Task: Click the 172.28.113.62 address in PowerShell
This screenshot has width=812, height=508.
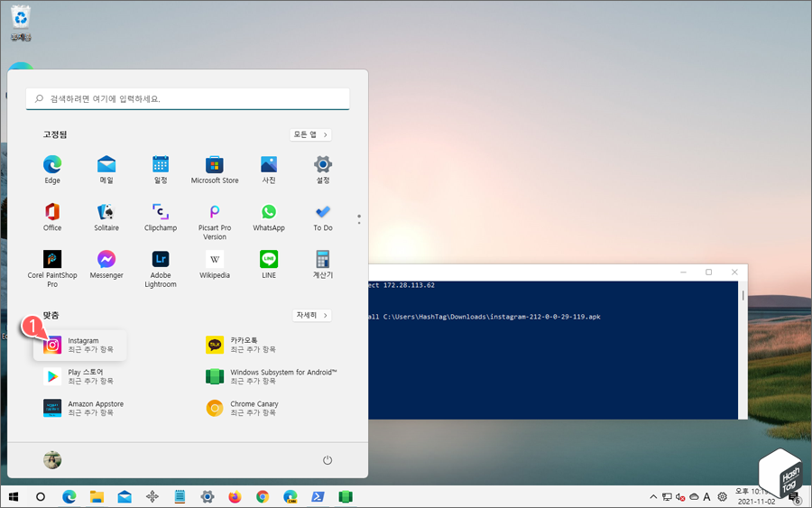Action: coord(409,285)
